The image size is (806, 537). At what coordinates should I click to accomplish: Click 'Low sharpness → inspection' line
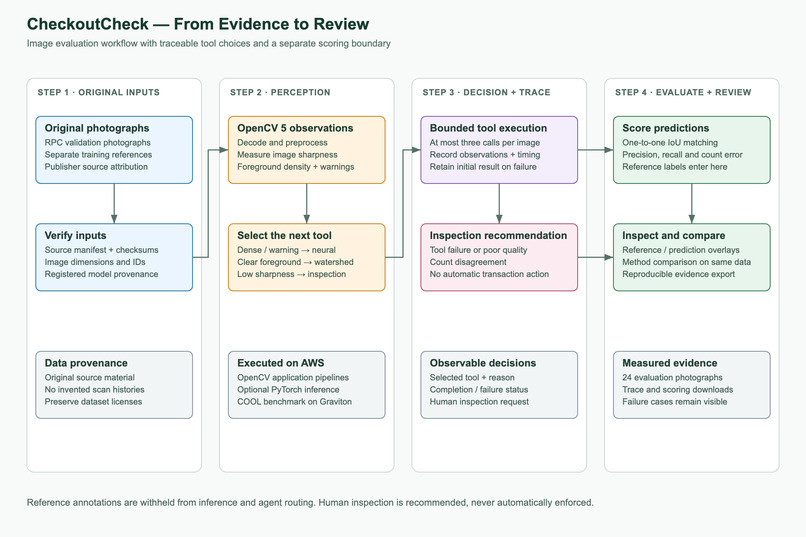pyautogui.click(x=291, y=274)
